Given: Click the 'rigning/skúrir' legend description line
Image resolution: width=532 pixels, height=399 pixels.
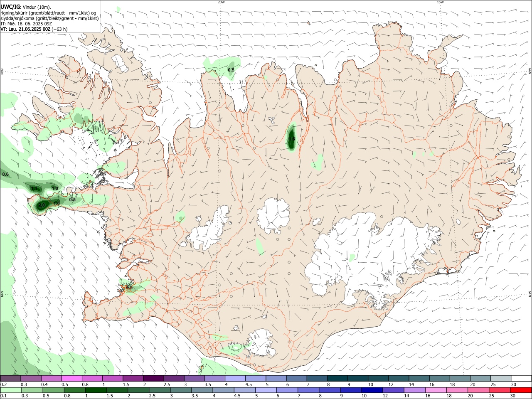Looking at the screenshot, I should point(48,13).
